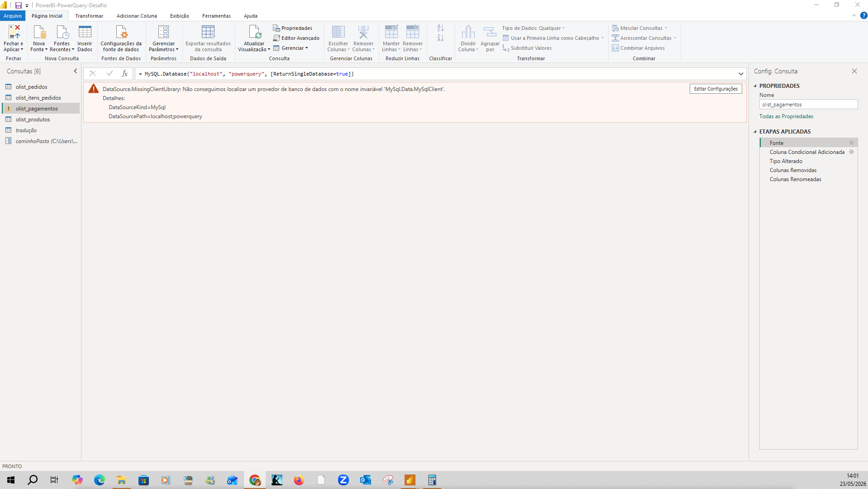
Task: Select the olist_pedidos query
Action: point(41,86)
